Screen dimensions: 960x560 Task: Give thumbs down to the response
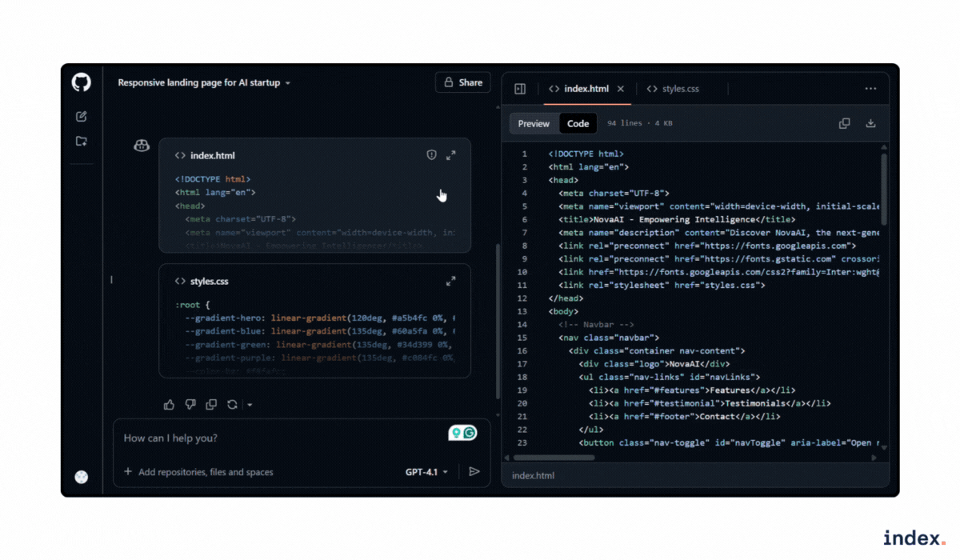click(190, 405)
